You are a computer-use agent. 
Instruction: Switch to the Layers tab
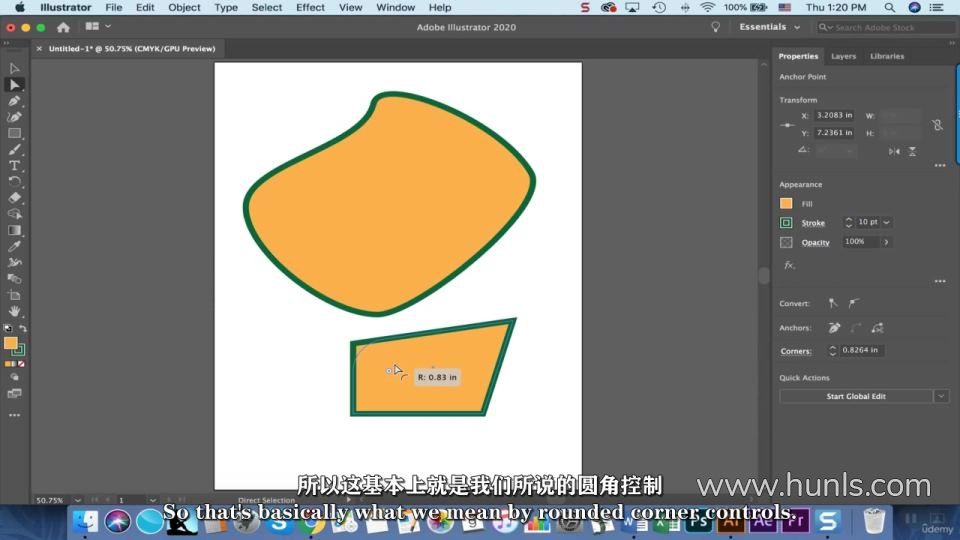tap(843, 56)
